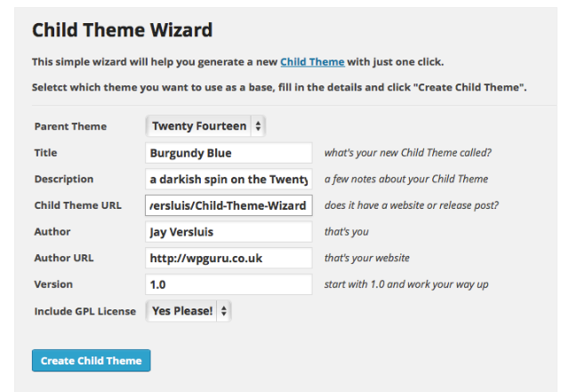Click the Author URL input field
Viewport: 569px width, 392px height.
click(x=228, y=258)
